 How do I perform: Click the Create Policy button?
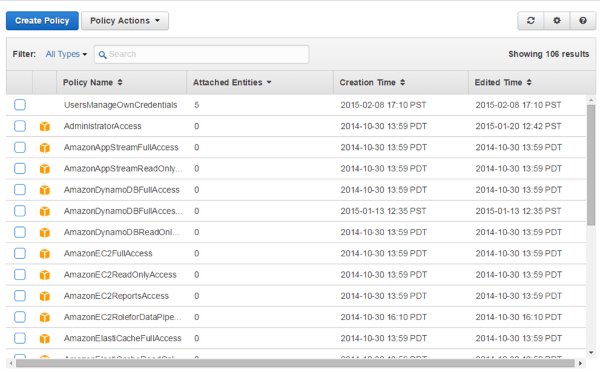[42, 21]
